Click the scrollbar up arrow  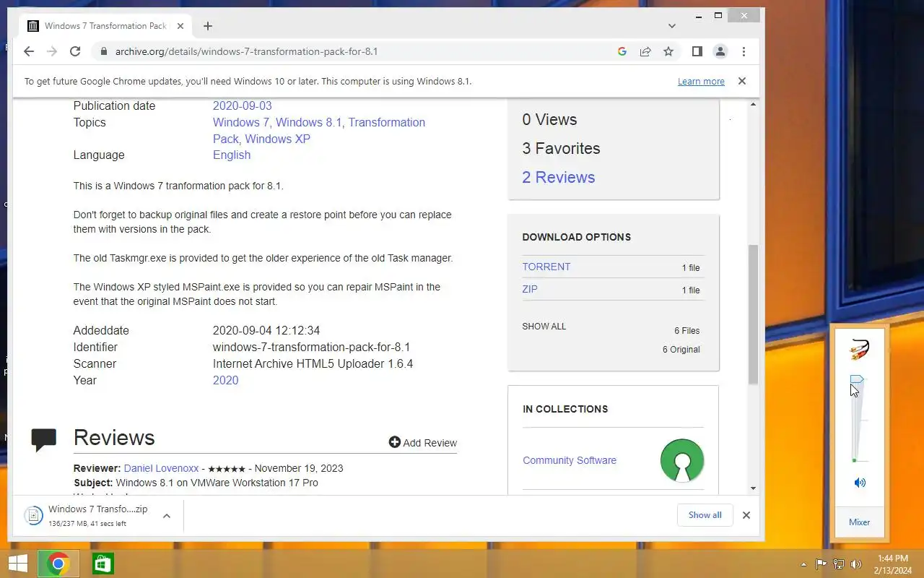point(753,105)
